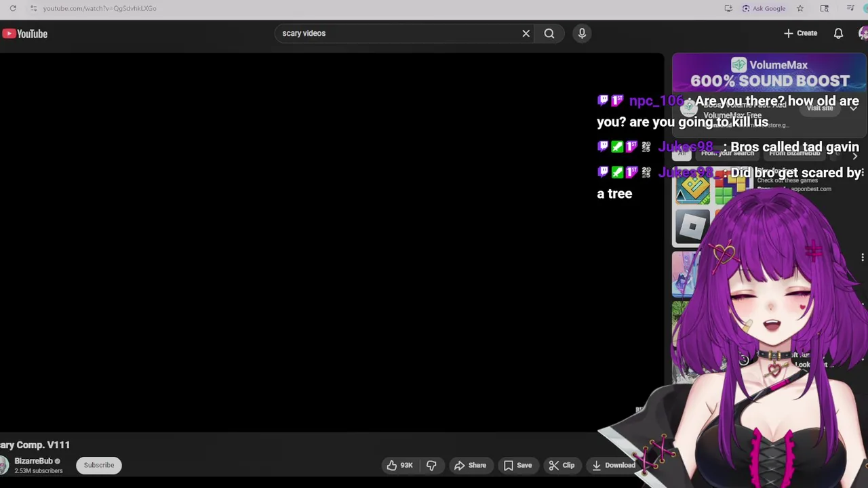Click the install app icon in address bar
Viewport: 868px width, 488px height.
click(x=728, y=8)
